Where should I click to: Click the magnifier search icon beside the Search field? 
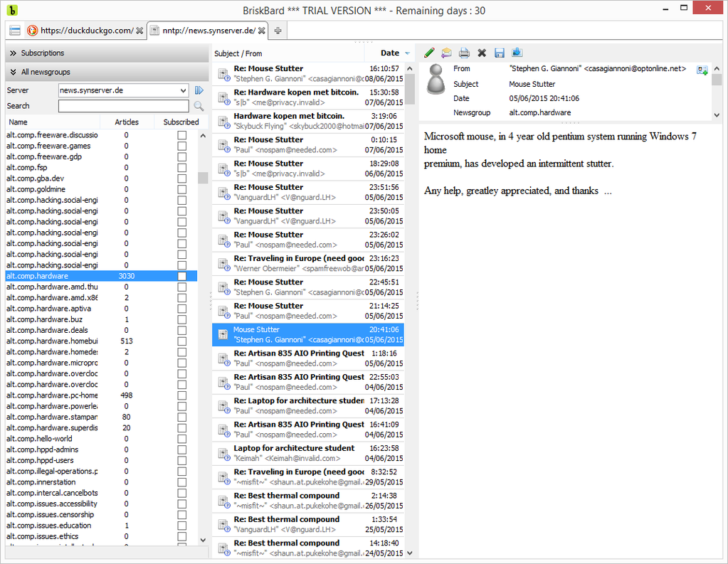pyautogui.click(x=199, y=106)
